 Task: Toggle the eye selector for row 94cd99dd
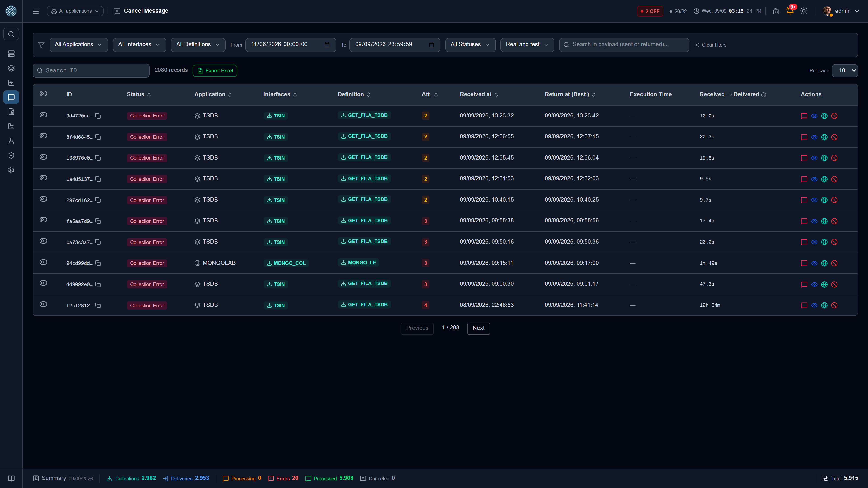click(x=43, y=262)
